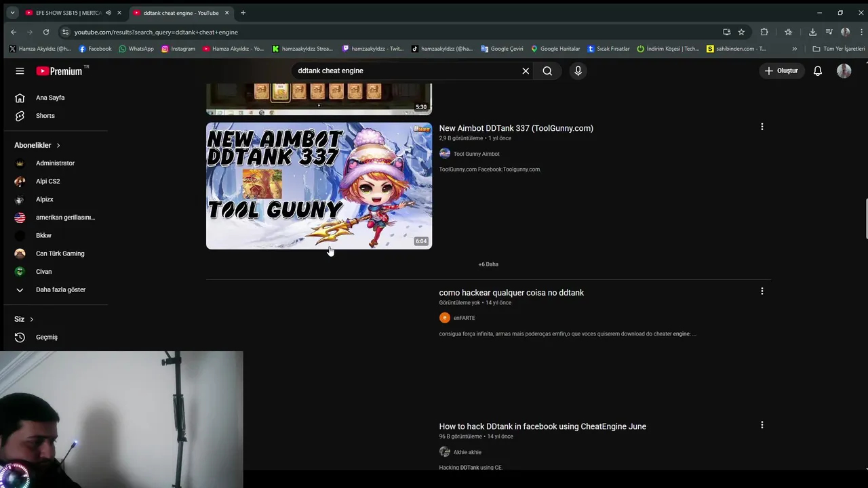Screen dimensions: 868x488
Task: Start voice search with the microphone
Action: (578, 70)
